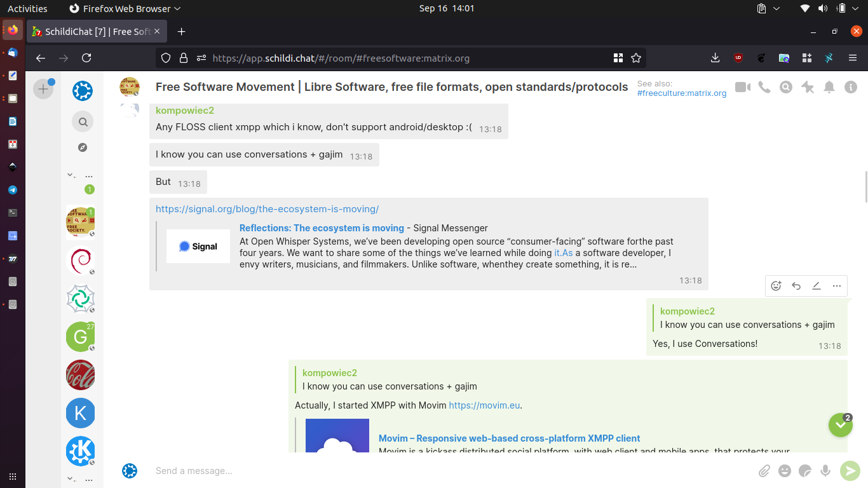Open the Activities overview
868x488 pixels.
[27, 8]
